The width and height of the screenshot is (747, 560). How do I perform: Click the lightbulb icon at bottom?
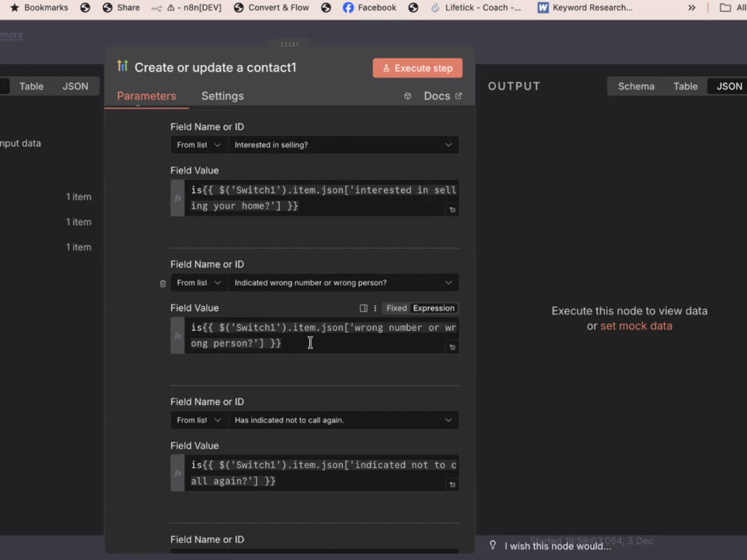pyautogui.click(x=492, y=545)
